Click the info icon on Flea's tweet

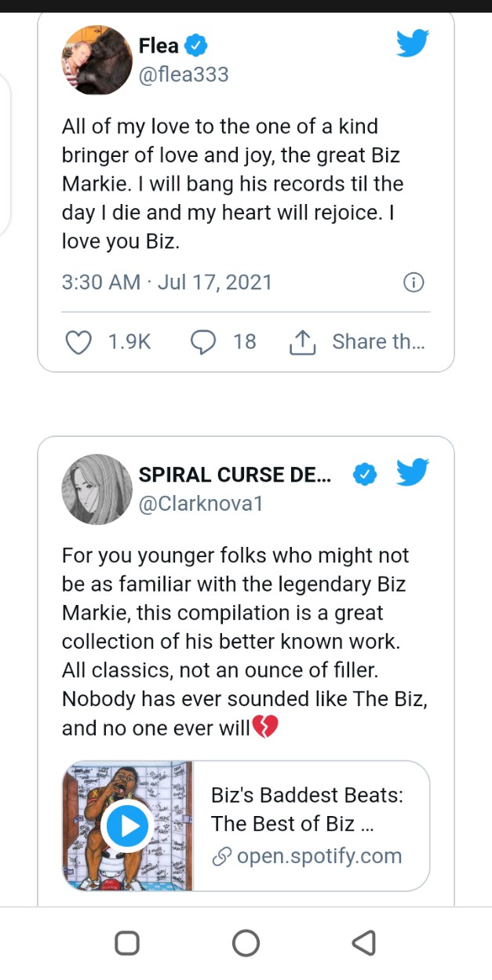pos(413,282)
